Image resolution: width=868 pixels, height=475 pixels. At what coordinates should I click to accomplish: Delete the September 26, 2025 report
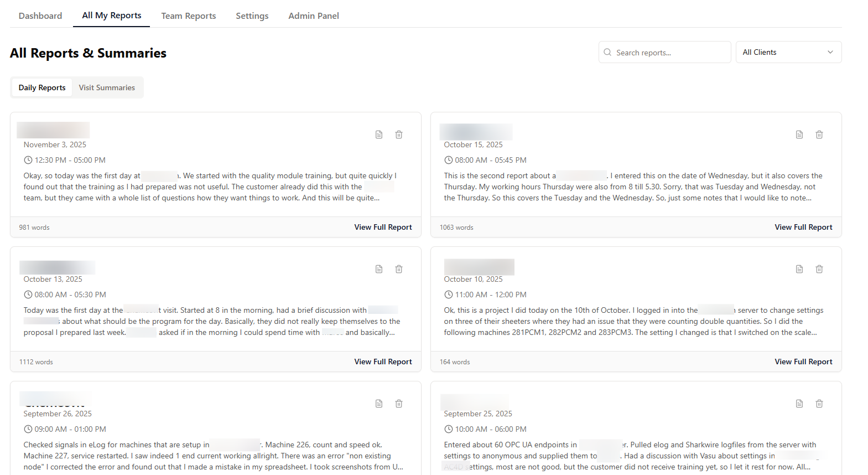(x=399, y=404)
